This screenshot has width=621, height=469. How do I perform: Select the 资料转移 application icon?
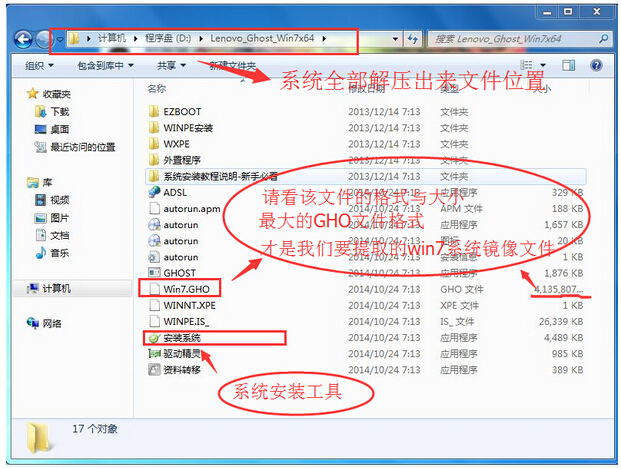(154, 370)
